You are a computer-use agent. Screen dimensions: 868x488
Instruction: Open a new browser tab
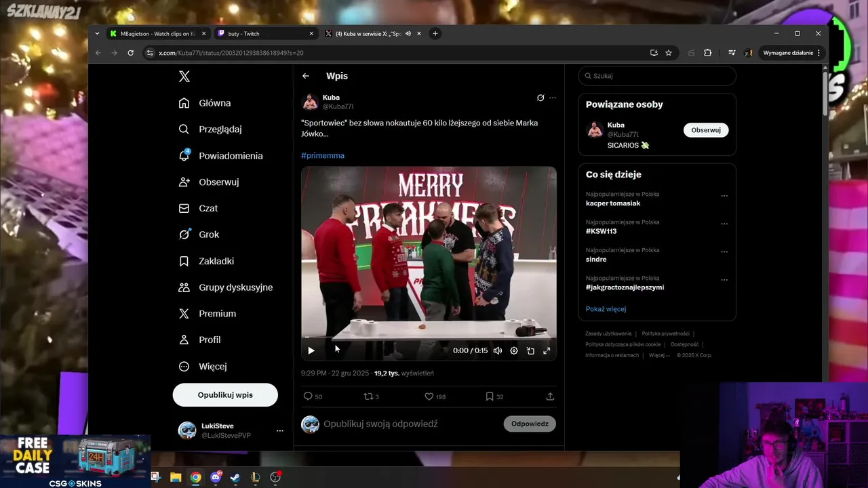pos(435,34)
